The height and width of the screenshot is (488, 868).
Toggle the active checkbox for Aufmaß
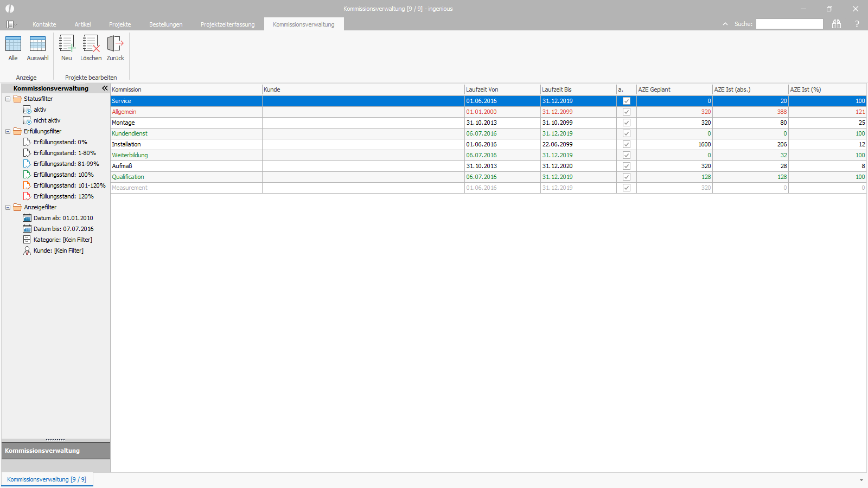[x=627, y=166]
